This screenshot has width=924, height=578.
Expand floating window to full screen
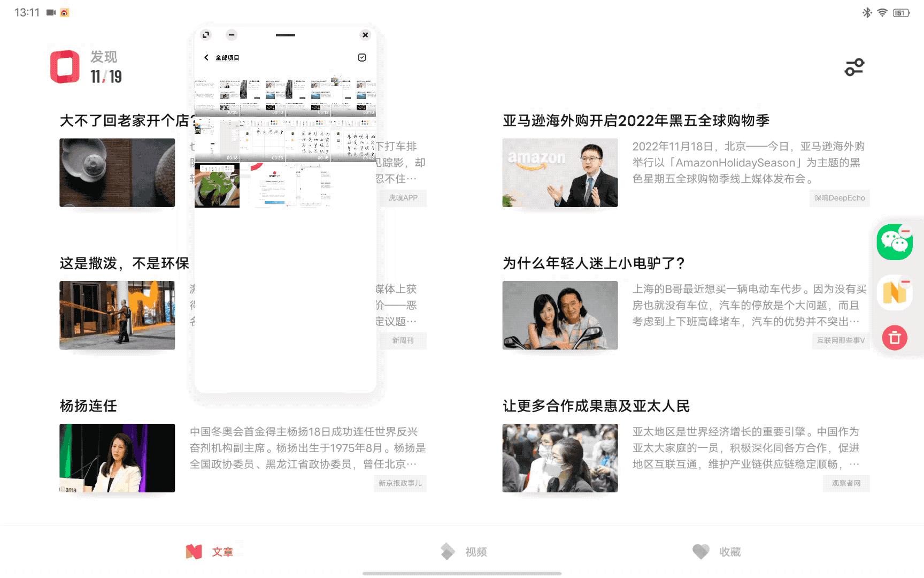point(206,35)
